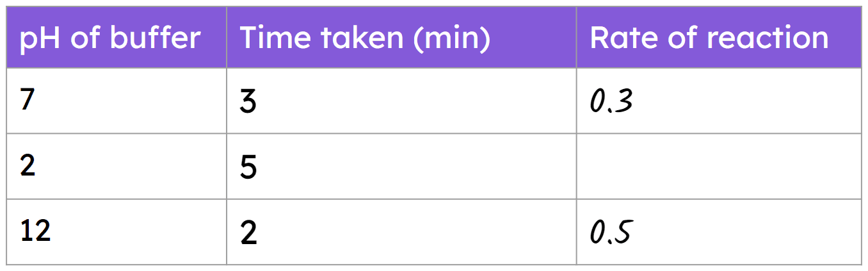Screen dimensions: 868x271
Task: Click the "Rate of reaction" column header
Action: (709, 38)
